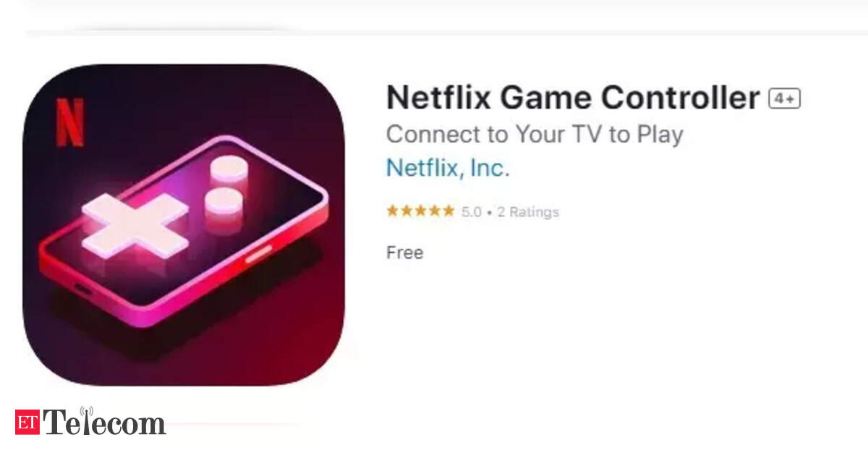Image resolution: width=868 pixels, height=453 pixels.
Task: Click the upper round controller button
Action: [x=229, y=170]
